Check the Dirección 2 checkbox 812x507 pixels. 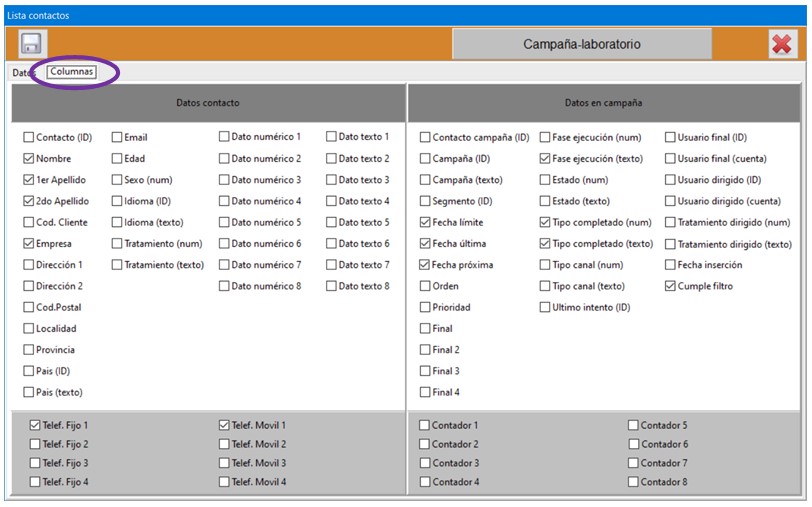28,286
